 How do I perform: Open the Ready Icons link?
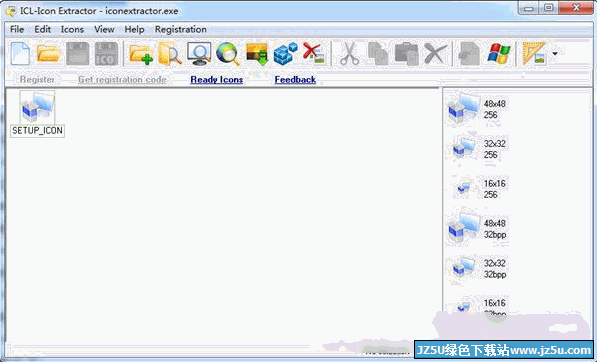(217, 80)
